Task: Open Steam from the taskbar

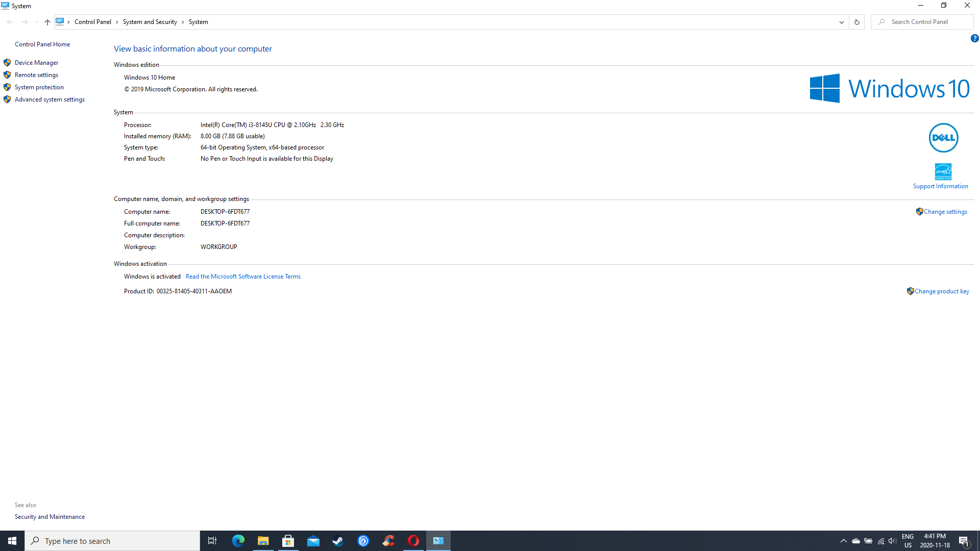Action: tap(338, 541)
